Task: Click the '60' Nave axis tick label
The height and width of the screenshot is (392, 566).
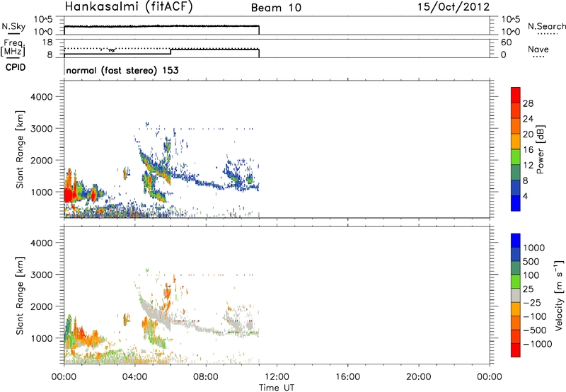Action: (506, 42)
